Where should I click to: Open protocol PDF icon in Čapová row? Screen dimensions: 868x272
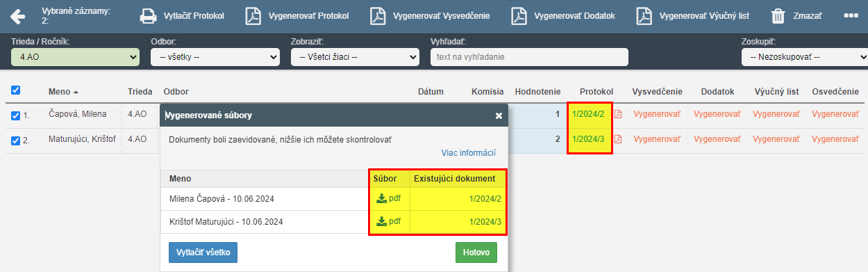618,114
